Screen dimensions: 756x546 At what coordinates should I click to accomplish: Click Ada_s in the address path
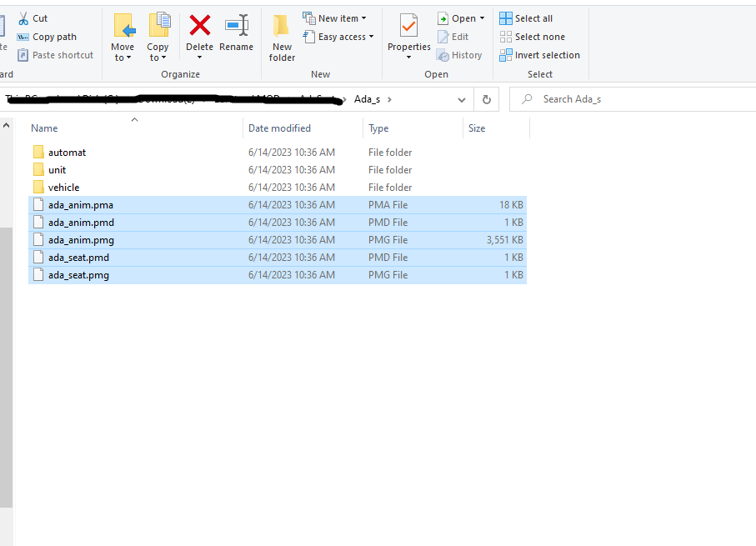point(367,99)
